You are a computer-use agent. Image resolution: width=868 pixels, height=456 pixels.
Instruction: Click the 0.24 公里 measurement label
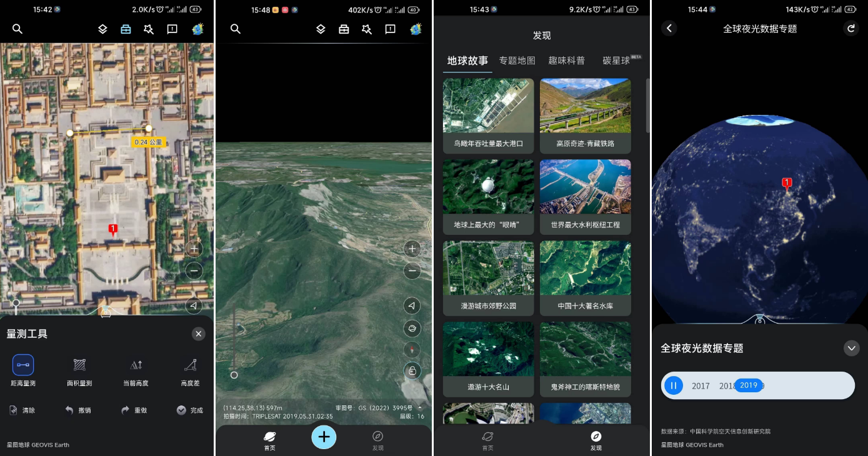click(148, 142)
